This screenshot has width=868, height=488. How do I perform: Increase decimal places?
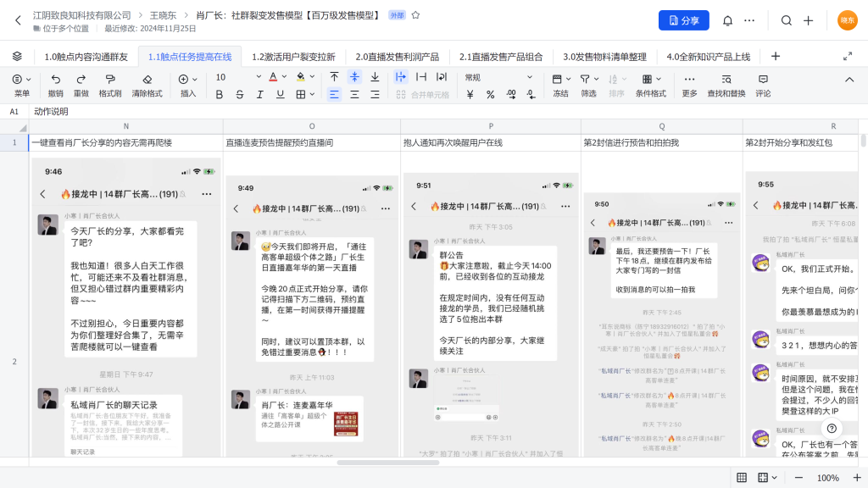point(510,95)
